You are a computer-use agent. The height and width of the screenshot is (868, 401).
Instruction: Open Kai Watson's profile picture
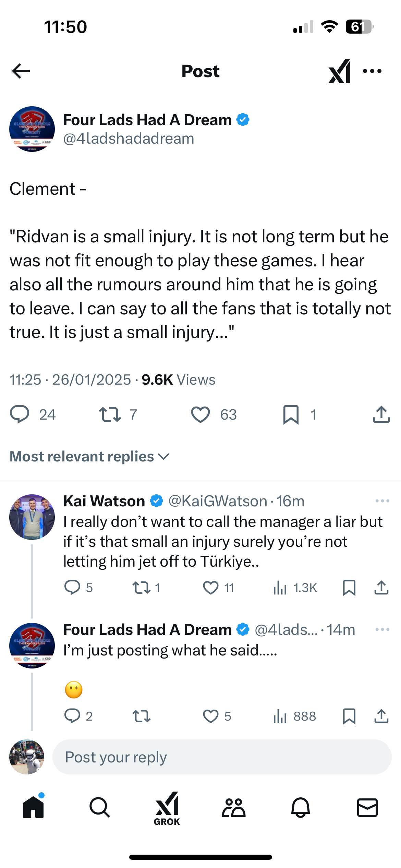coord(32,517)
